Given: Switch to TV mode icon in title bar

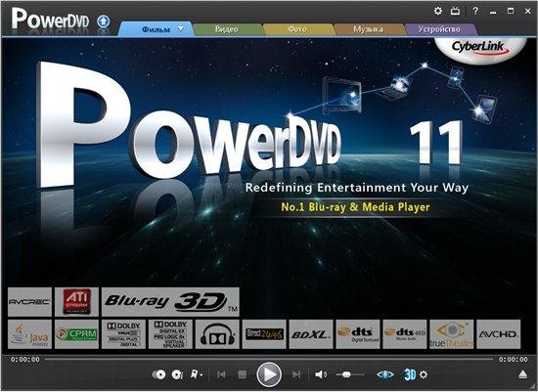Looking at the screenshot, I should (x=455, y=11).
